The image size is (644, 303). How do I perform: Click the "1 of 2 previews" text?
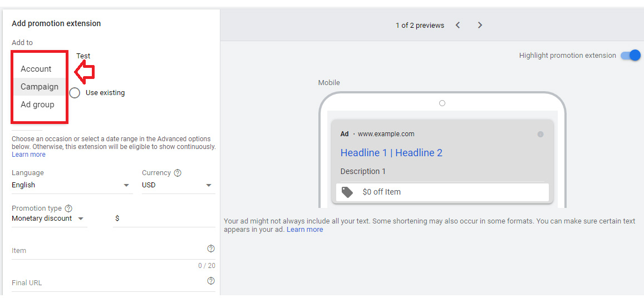point(420,26)
